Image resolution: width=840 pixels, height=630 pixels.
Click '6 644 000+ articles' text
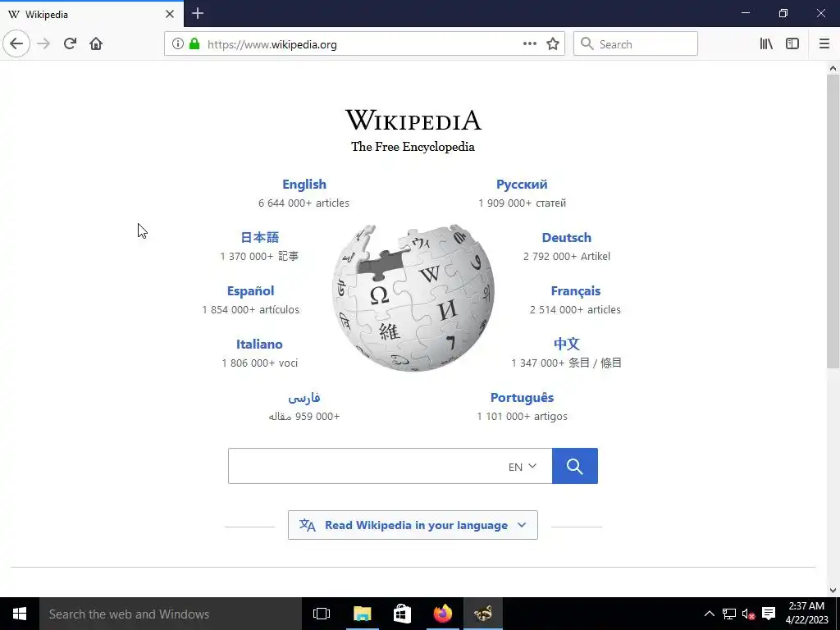coord(304,203)
